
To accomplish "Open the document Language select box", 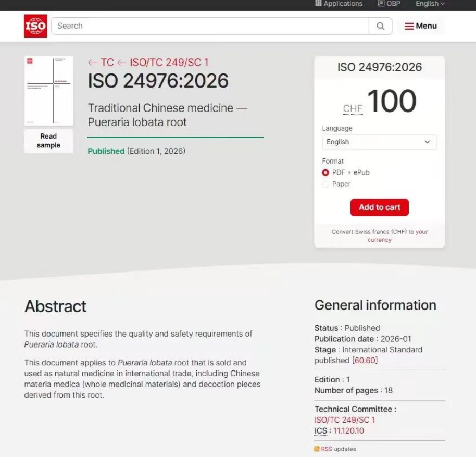I will tap(379, 142).
